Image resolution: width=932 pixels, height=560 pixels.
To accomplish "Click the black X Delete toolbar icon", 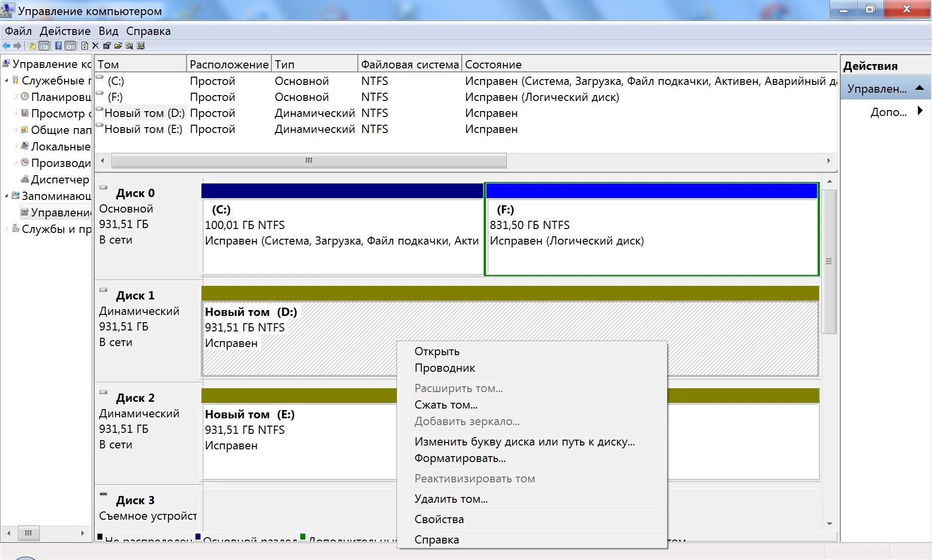I will (x=96, y=46).
